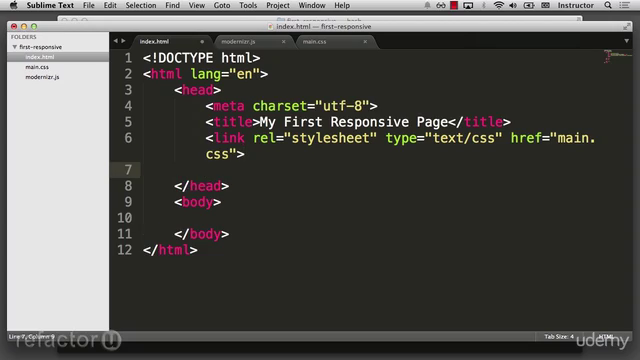Go to previous tab with left arrow
The image size is (640, 360).
tap(116, 41)
